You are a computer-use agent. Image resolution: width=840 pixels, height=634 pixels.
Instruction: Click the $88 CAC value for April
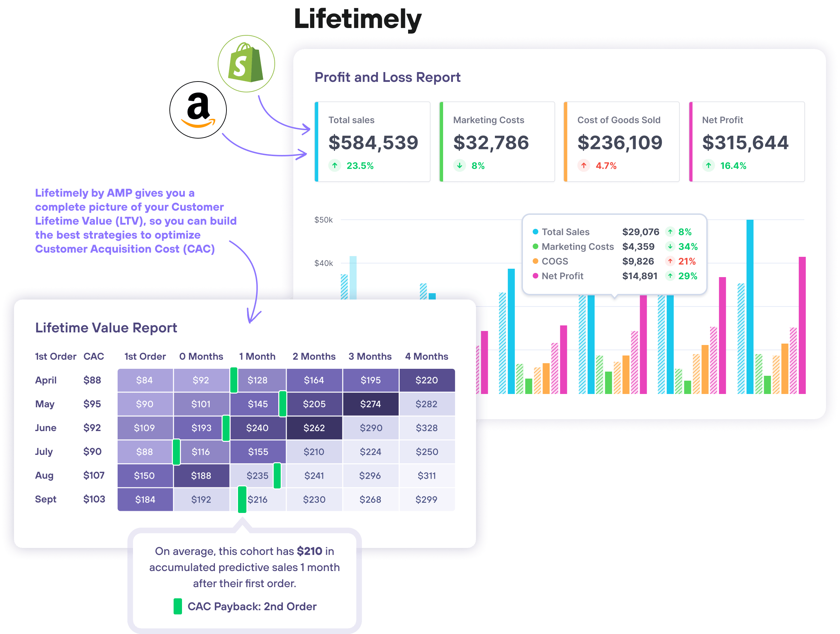coord(92,380)
